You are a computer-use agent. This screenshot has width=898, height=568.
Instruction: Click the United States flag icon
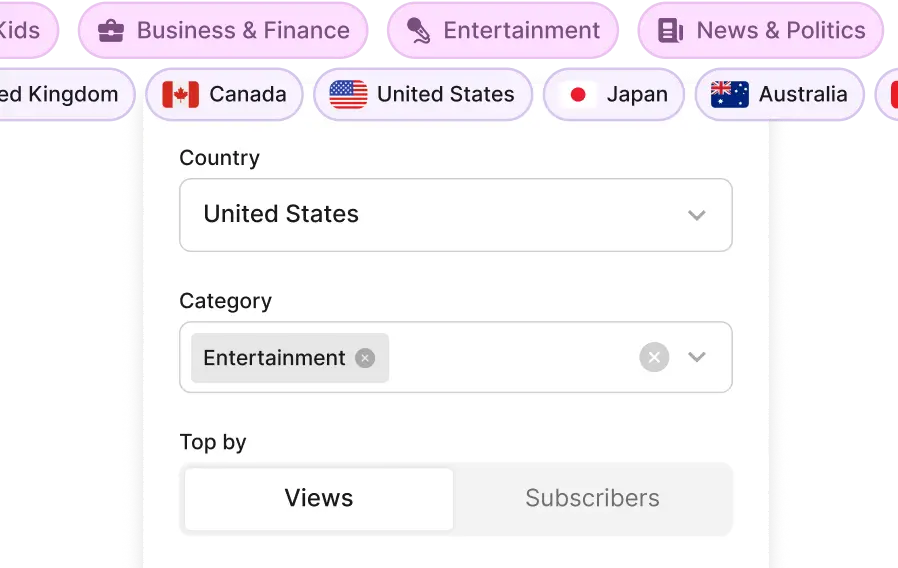(x=348, y=95)
